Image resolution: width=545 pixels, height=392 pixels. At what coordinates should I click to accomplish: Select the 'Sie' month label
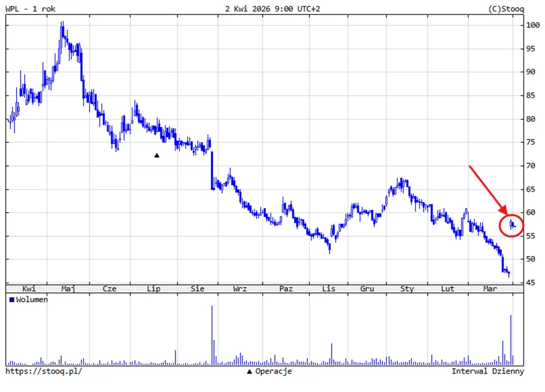coord(197,288)
